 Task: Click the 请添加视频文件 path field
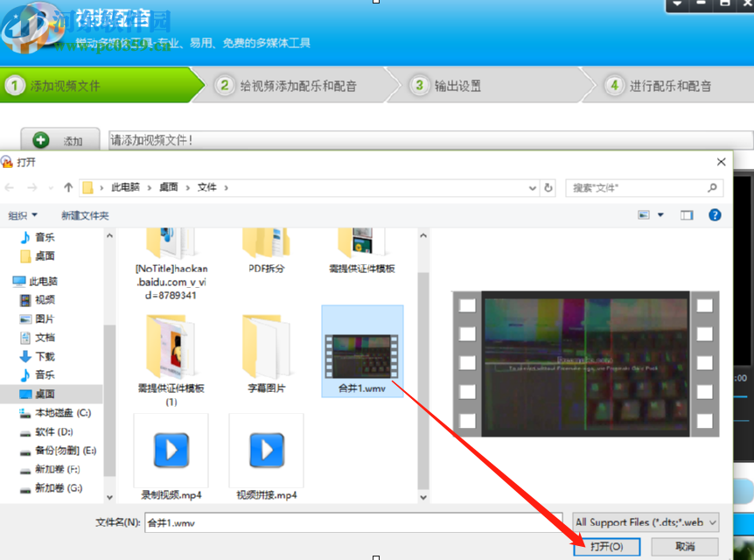click(430, 140)
